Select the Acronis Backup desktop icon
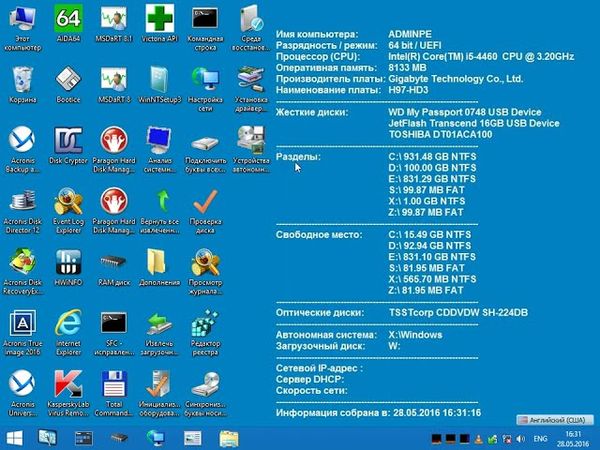600x450 pixels. [x=23, y=149]
